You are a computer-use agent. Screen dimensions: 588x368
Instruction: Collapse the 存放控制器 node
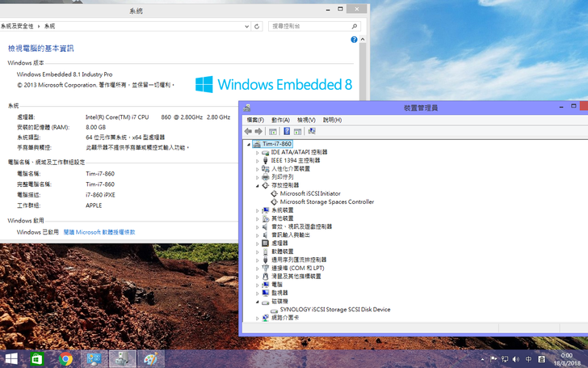coord(258,185)
